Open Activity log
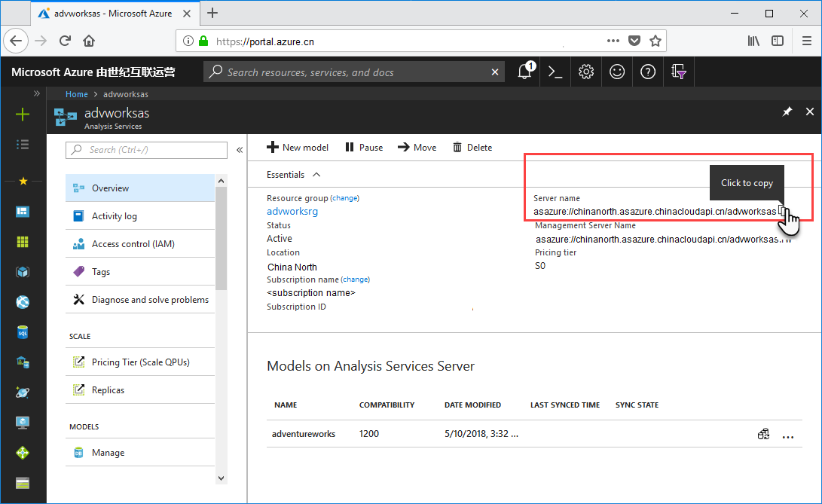 [140, 215]
